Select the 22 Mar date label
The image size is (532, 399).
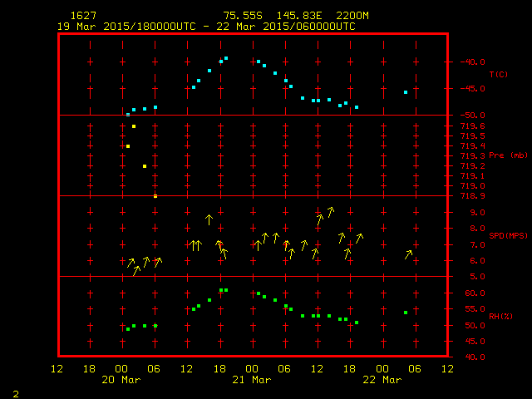(x=382, y=380)
